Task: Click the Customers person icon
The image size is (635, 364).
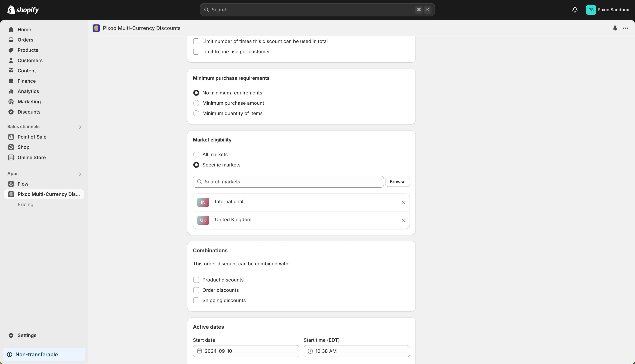Action: click(x=11, y=60)
